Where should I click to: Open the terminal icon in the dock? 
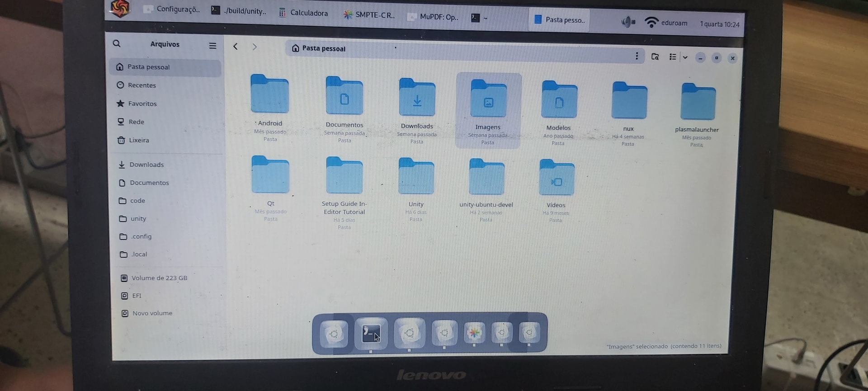[371, 334]
